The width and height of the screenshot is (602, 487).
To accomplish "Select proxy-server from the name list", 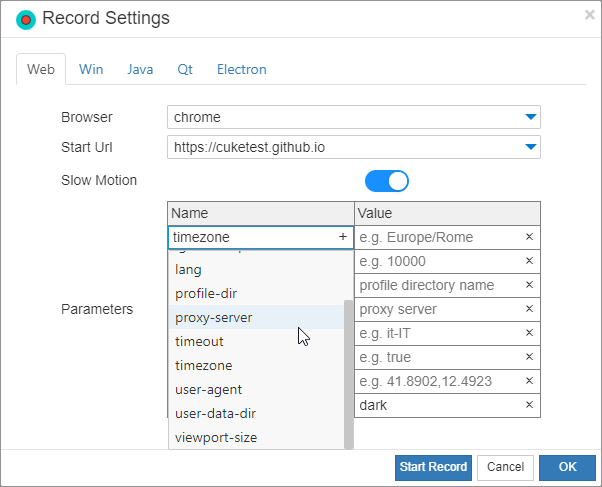I will tap(214, 318).
